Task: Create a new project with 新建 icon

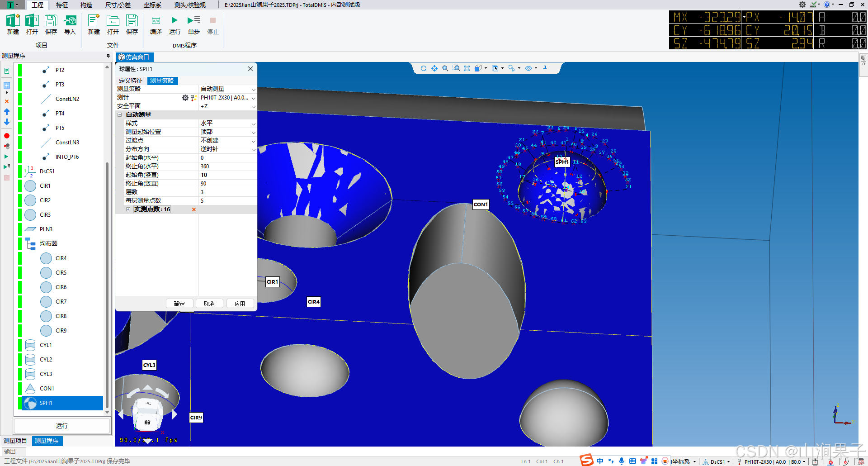Action: 13,24
